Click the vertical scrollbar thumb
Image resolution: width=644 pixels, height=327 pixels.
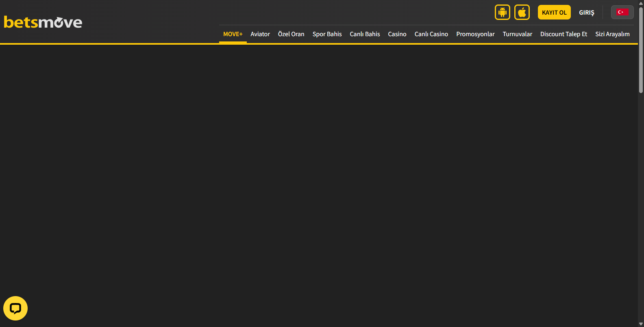tap(641, 49)
